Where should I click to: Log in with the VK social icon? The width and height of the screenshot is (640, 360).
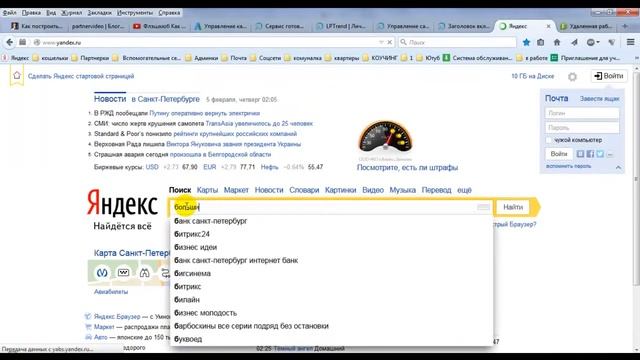coord(580,154)
